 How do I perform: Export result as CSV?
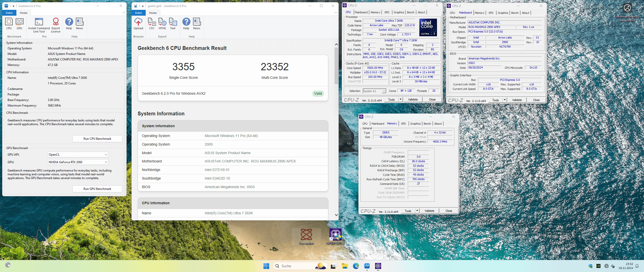(152, 24)
